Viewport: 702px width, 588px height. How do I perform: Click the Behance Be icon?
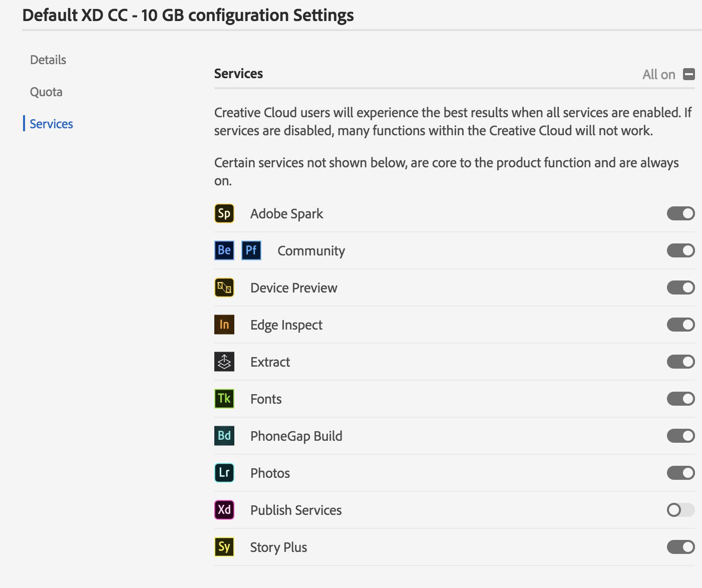point(224,250)
